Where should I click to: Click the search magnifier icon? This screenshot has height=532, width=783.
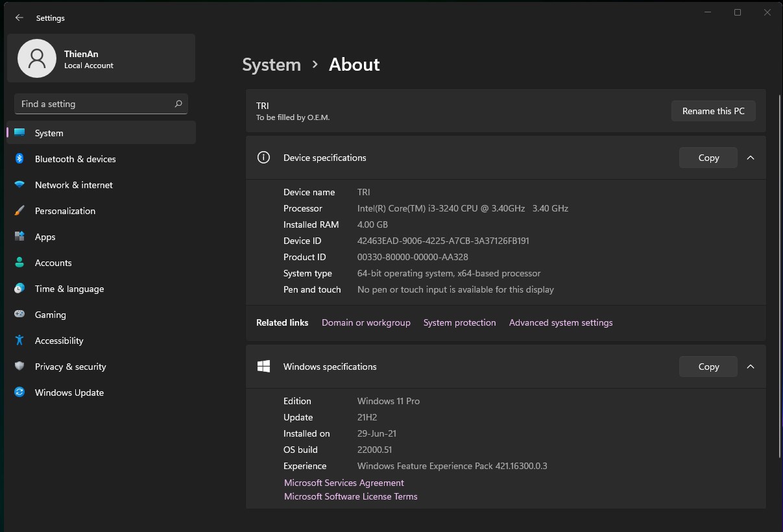(x=178, y=104)
